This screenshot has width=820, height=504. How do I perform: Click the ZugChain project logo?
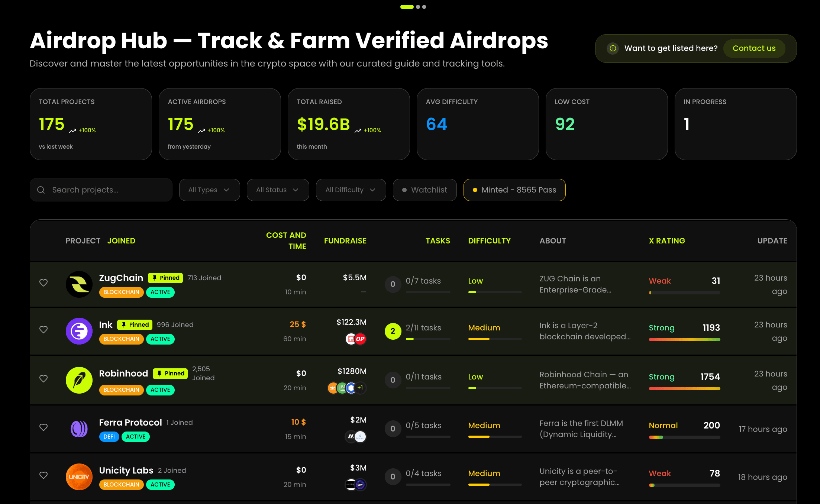coord(79,284)
